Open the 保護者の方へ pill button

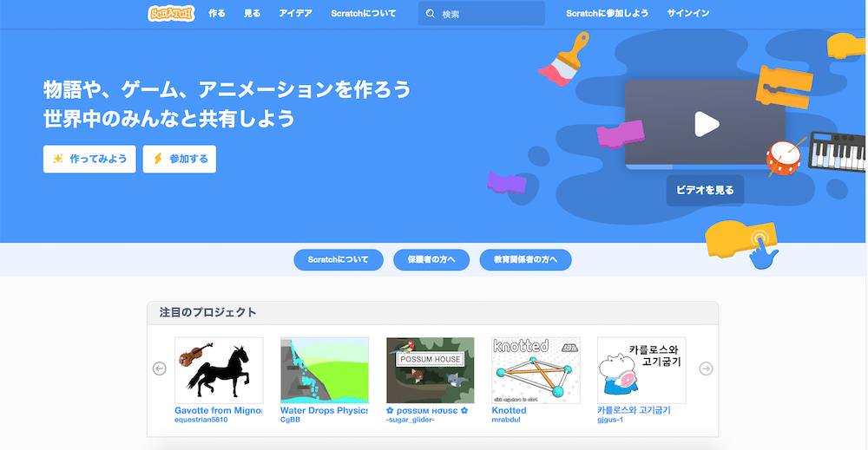click(x=431, y=260)
